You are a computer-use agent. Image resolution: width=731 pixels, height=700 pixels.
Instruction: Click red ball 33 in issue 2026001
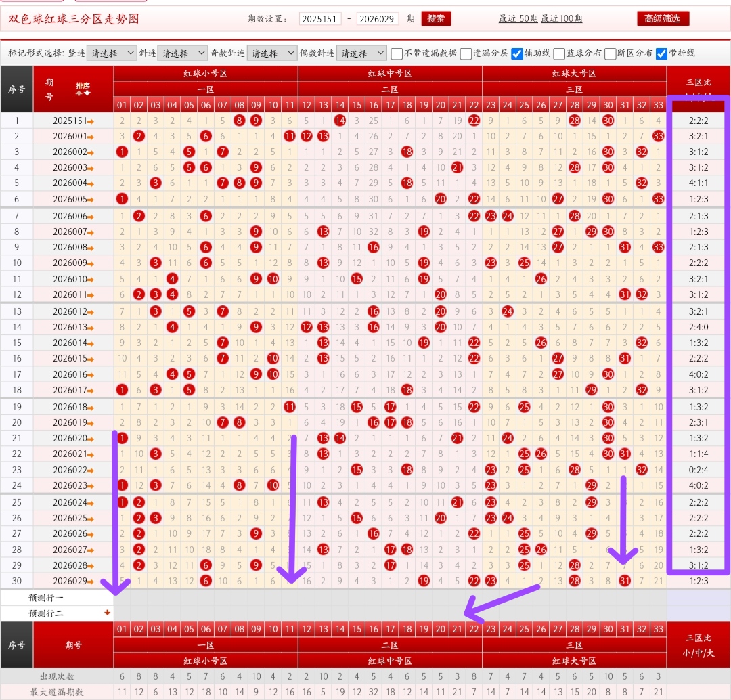[659, 136]
